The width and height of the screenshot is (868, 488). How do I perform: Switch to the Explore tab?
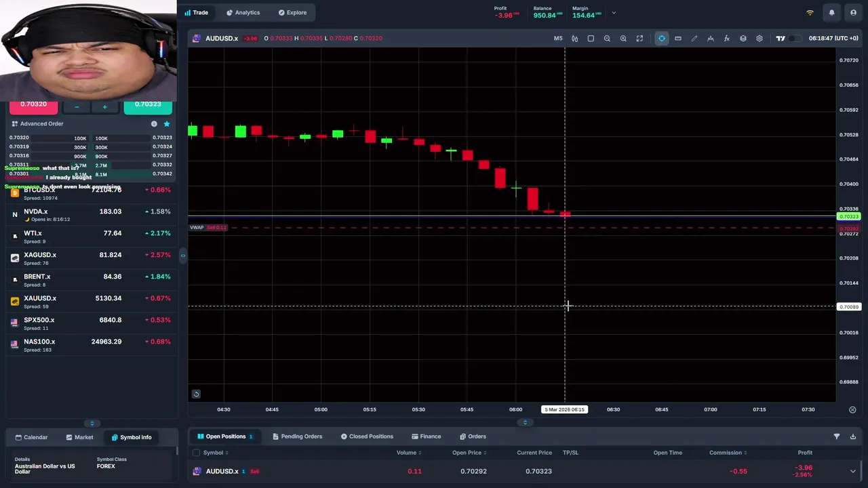click(x=292, y=12)
